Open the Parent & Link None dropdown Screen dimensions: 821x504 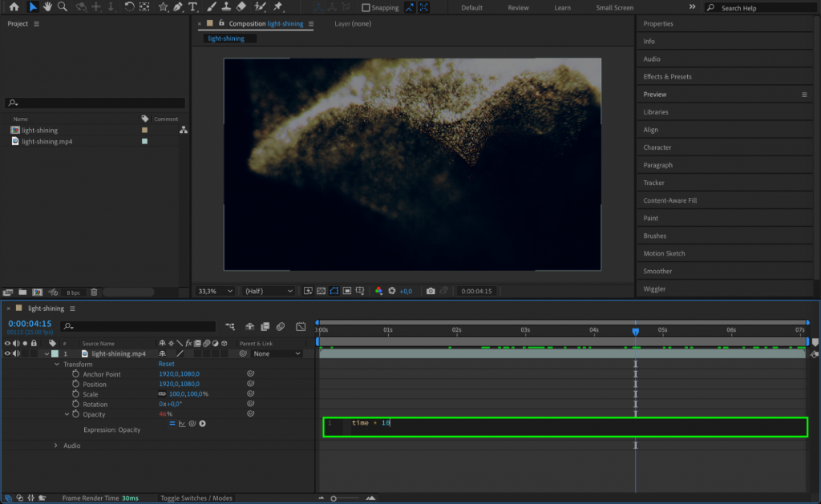click(x=277, y=353)
